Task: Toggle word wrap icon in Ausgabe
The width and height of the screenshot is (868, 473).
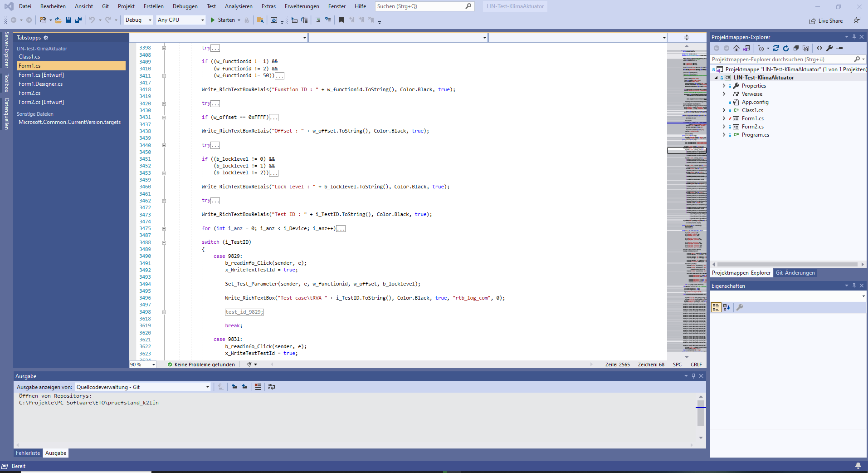Action: coord(272,387)
